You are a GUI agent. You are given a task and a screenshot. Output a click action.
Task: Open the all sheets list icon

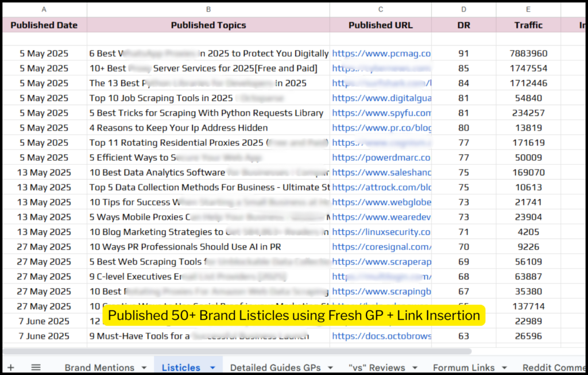36,368
